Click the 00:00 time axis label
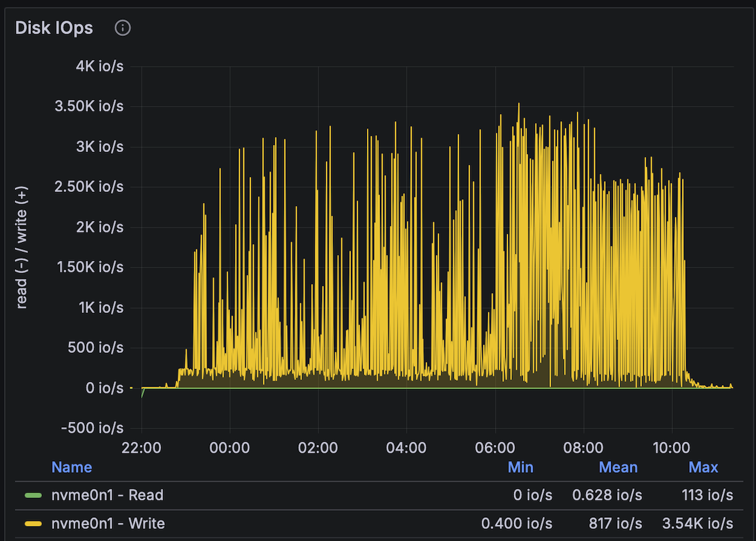The width and height of the screenshot is (756, 541). point(230,448)
